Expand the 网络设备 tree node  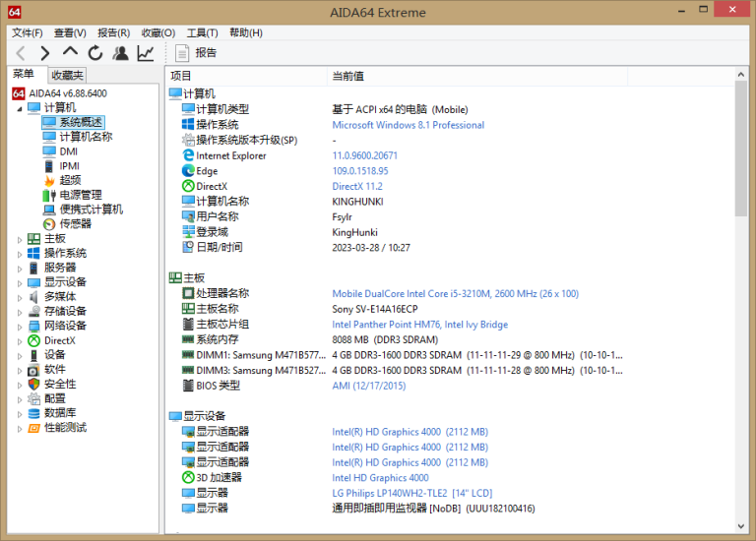point(20,327)
